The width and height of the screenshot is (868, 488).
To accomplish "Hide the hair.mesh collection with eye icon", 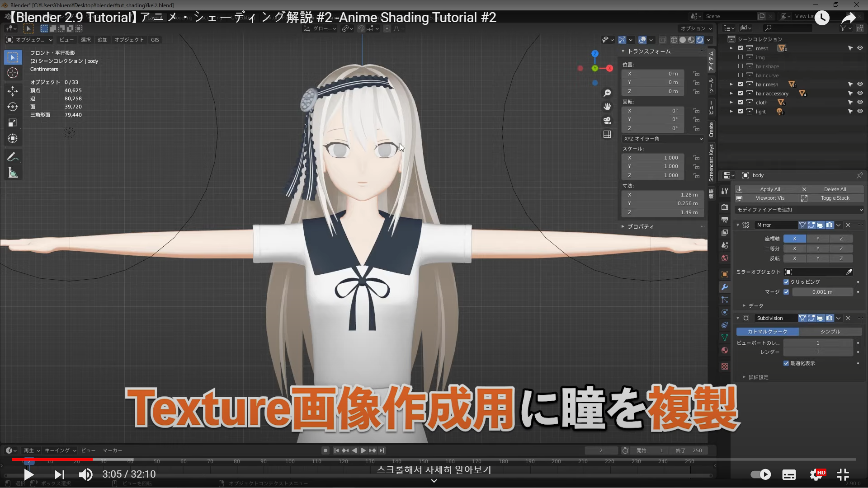I will (x=860, y=84).
